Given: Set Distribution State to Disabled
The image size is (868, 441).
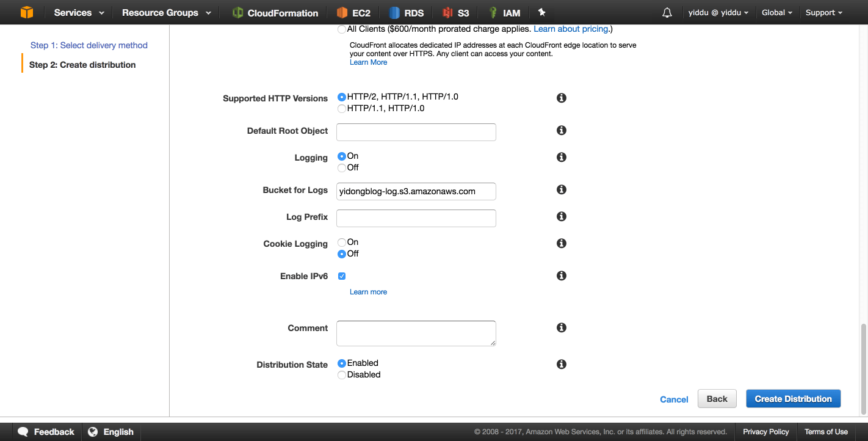Looking at the screenshot, I should [x=342, y=375].
